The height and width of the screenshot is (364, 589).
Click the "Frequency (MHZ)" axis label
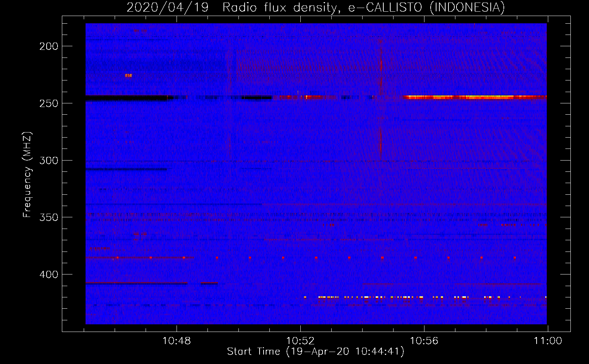pyautogui.click(x=27, y=174)
